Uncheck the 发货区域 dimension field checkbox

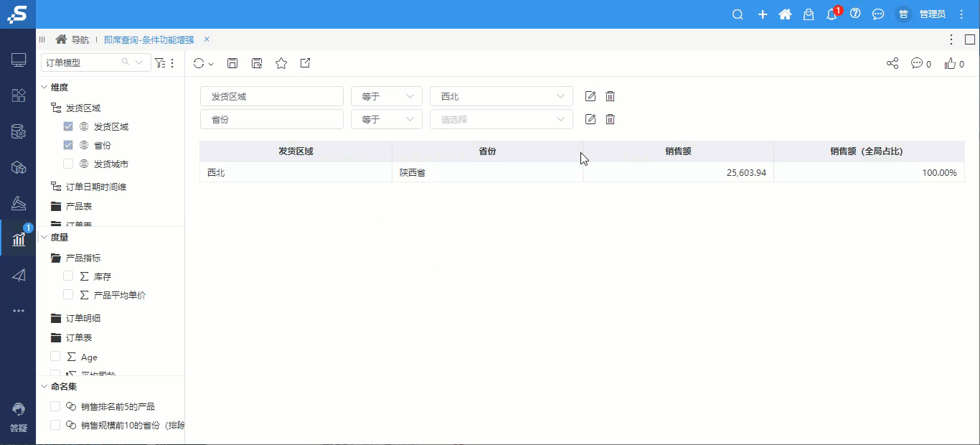pos(68,126)
